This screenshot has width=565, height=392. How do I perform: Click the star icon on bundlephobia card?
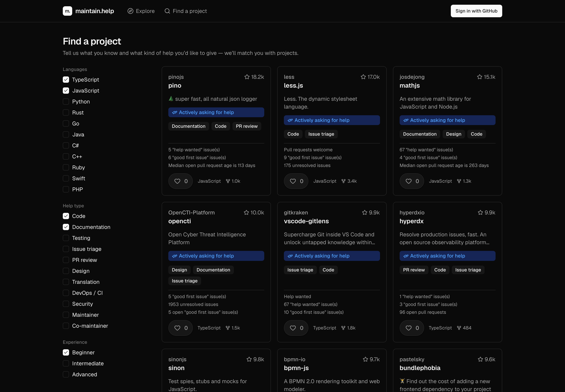point(480,359)
